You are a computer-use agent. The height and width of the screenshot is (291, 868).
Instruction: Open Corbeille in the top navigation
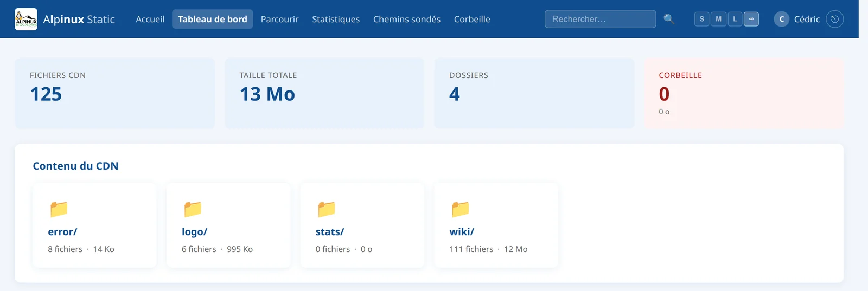point(472,19)
